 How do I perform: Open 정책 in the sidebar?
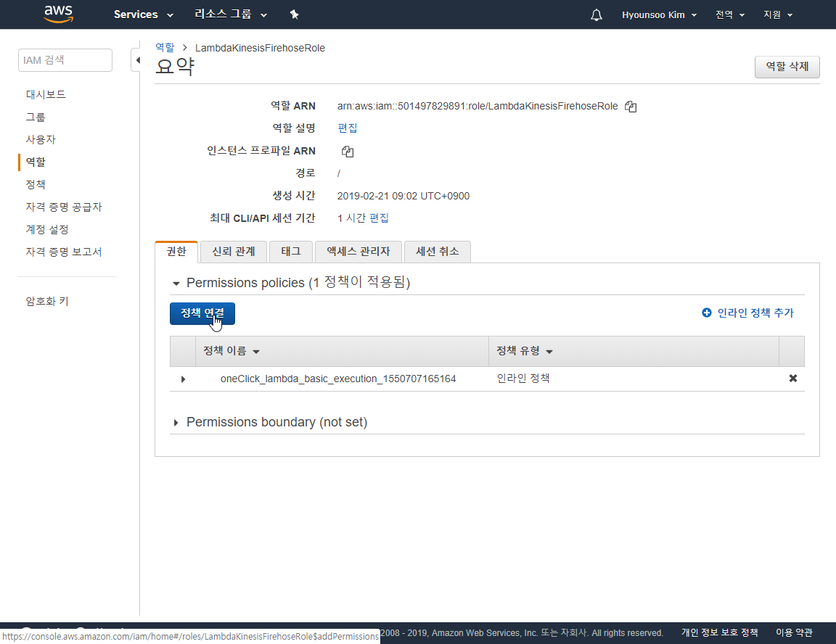coord(36,184)
